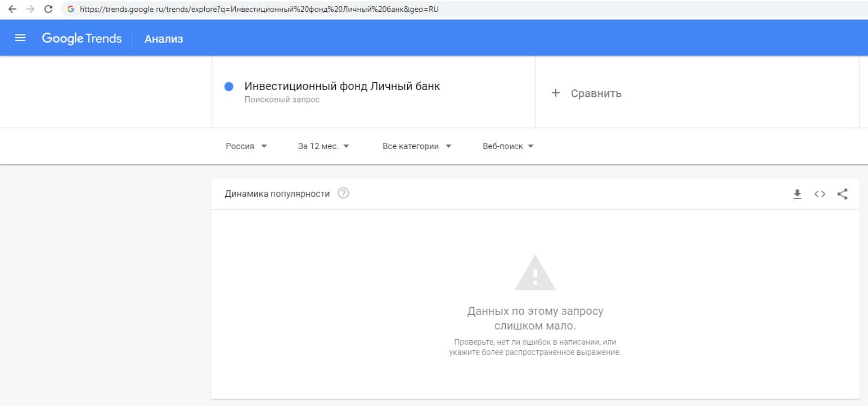Open the Веб-поиск search type dropdown

pyautogui.click(x=508, y=146)
